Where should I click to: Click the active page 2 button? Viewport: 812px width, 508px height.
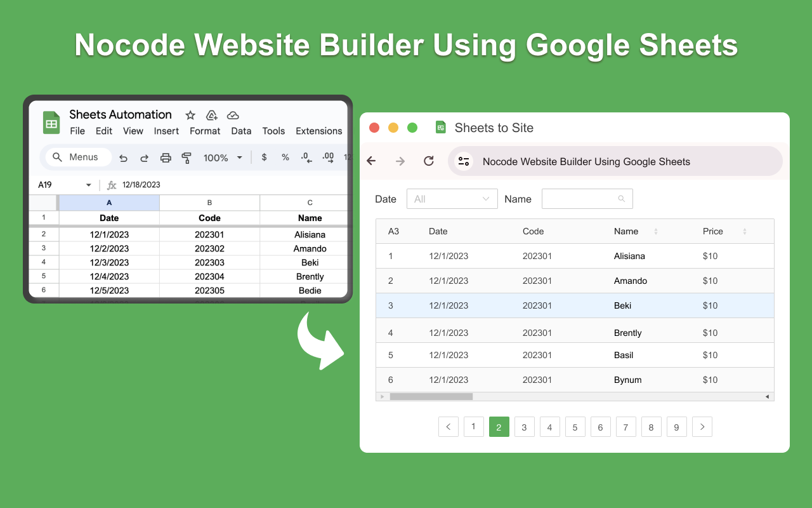tap(499, 427)
